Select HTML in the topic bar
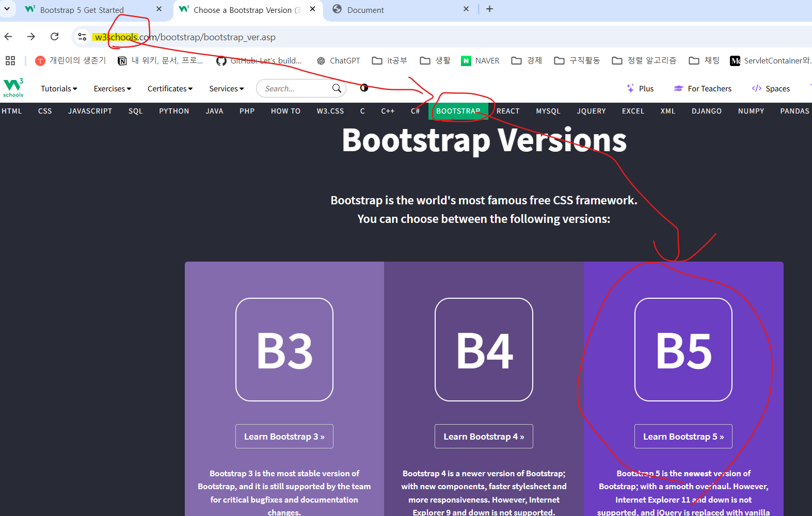This screenshot has width=812, height=516. tap(12, 111)
